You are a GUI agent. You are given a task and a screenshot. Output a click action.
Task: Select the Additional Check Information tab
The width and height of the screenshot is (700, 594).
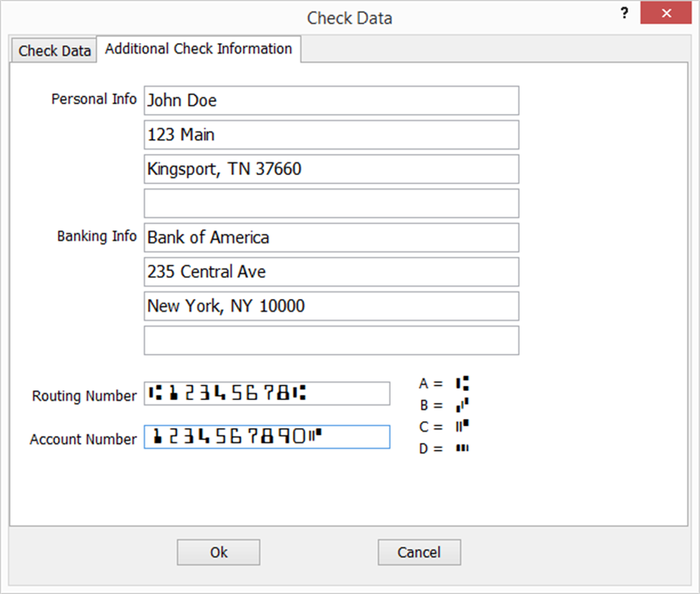(x=199, y=48)
